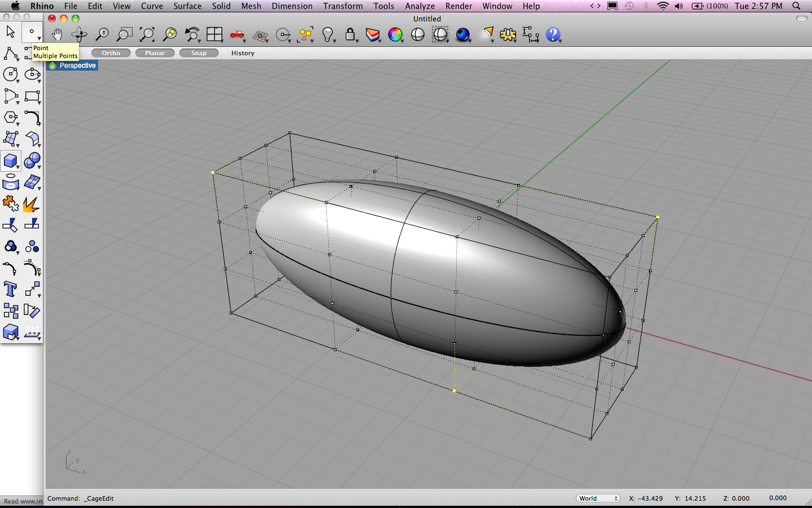Open the light bulb hide objects tool
This screenshot has width=812, height=508.
click(x=328, y=34)
